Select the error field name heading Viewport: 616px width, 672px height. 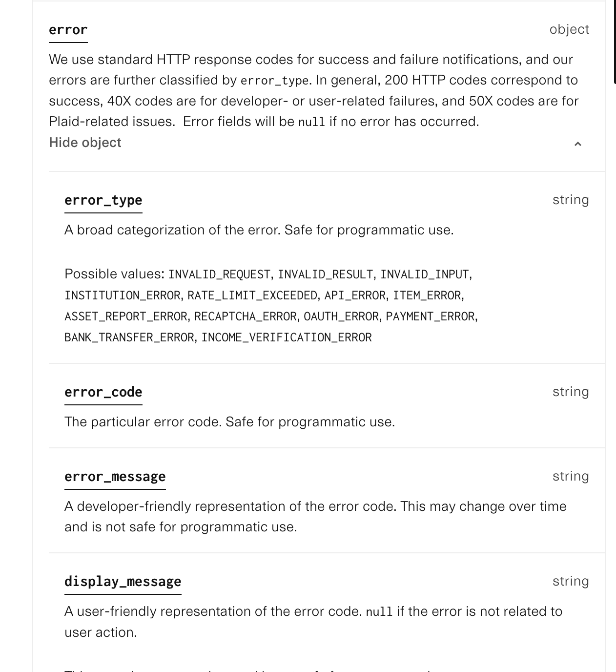(67, 29)
